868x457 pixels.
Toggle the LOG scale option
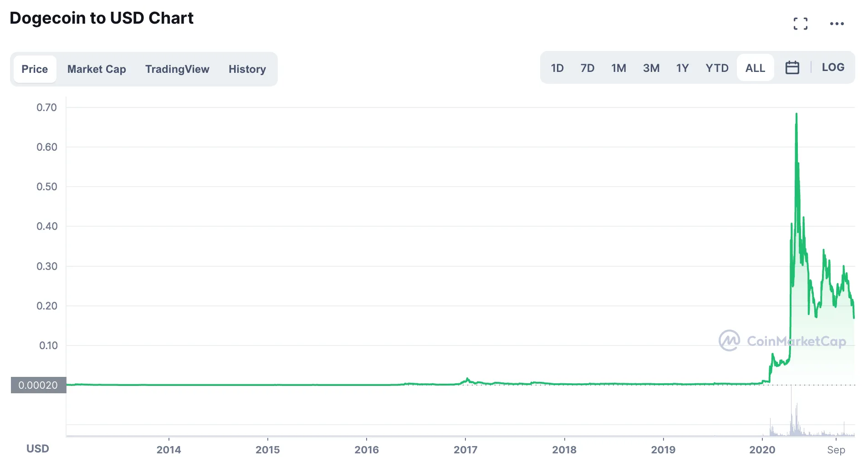click(x=833, y=67)
